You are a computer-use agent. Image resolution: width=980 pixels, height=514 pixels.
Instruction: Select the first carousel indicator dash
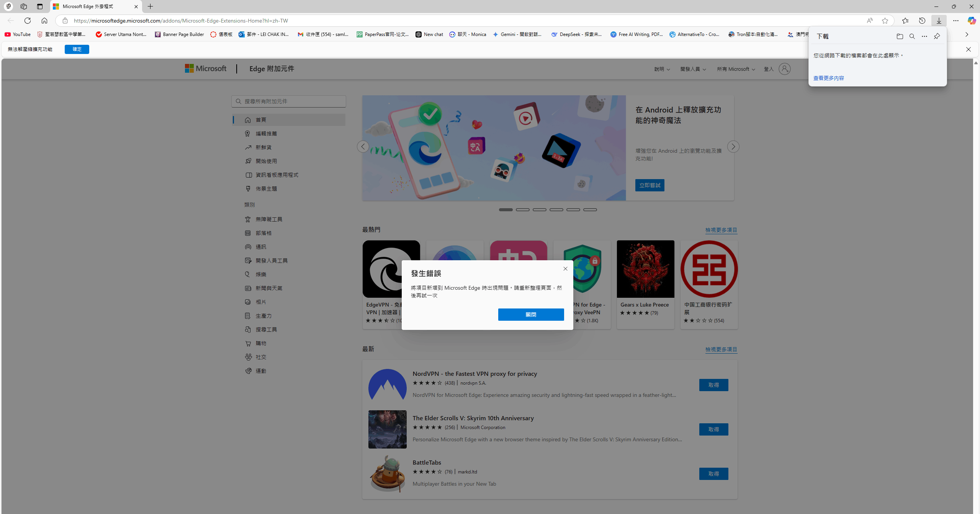coord(506,210)
